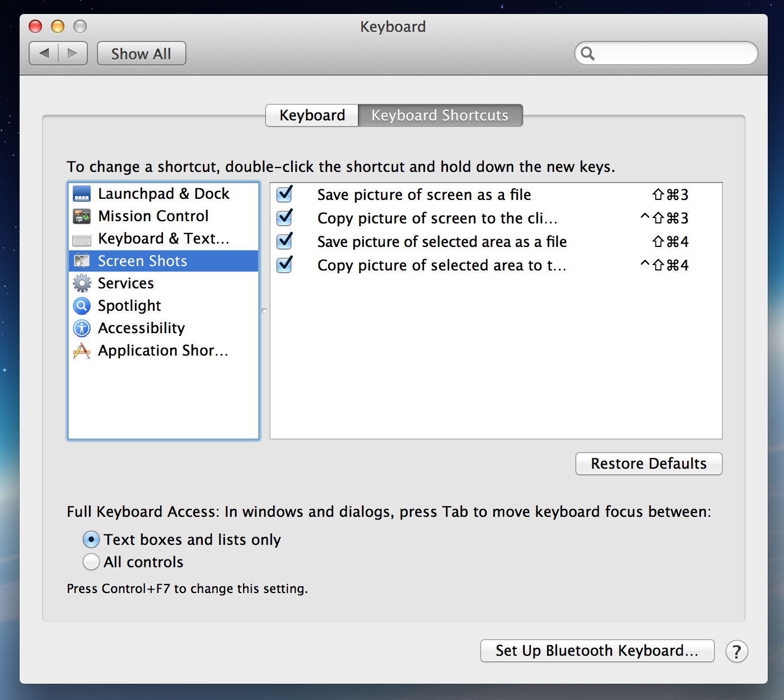Viewport: 784px width, 700px height.
Task: Click the search input field
Action: tap(666, 54)
